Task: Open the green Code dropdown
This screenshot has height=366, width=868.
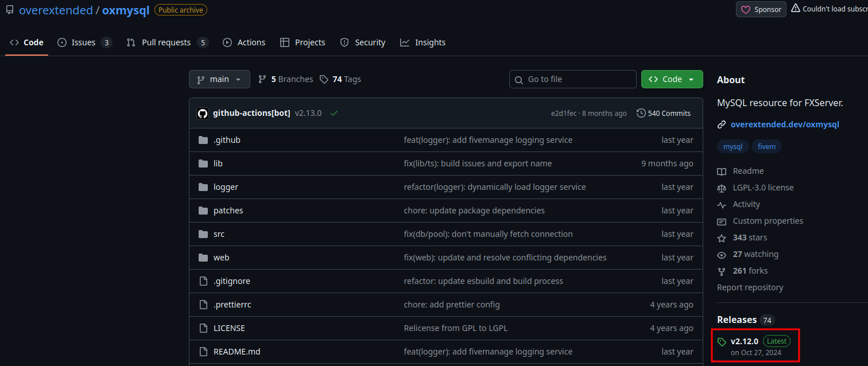Action: pyautogui.click(x=672, y=79)
